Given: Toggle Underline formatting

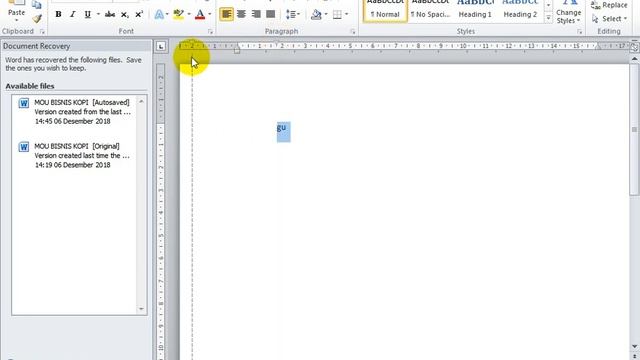Looking at the screenshot, I should pos(87,15).
